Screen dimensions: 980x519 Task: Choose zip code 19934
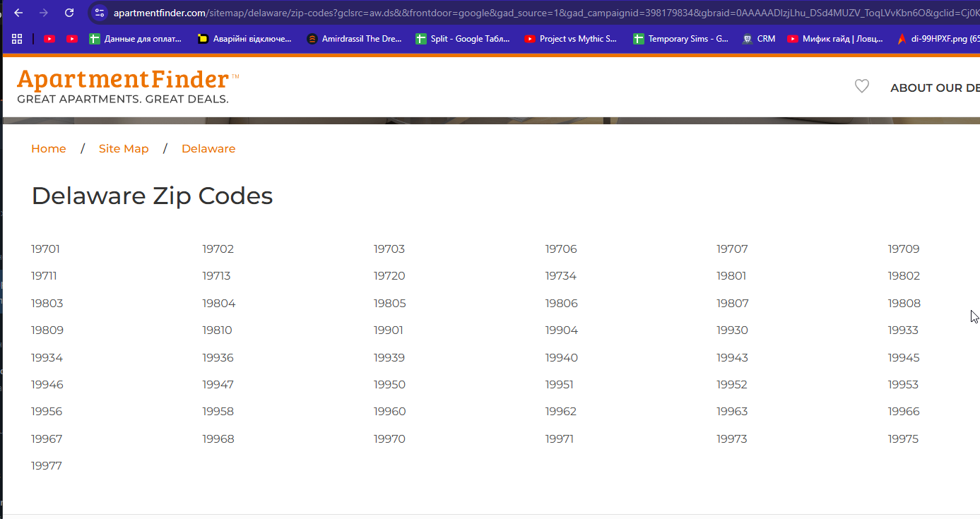tap(47, 357)
